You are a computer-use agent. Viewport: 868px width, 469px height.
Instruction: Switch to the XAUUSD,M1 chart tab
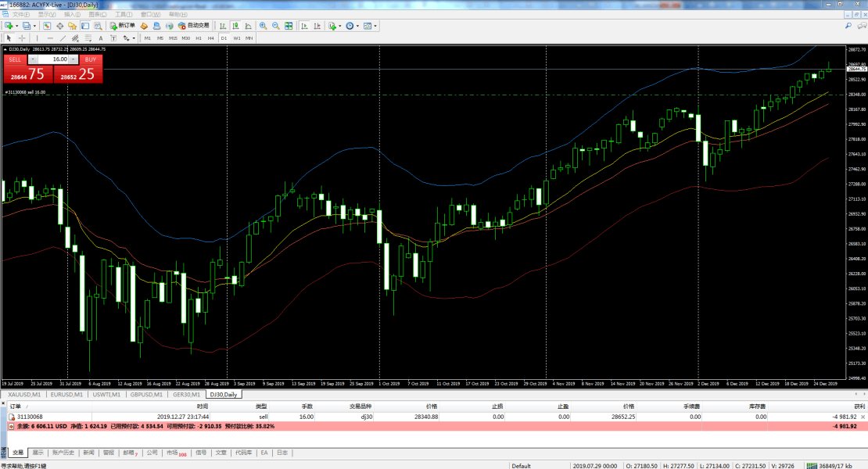pyautogui.click(x=22, y=395)
